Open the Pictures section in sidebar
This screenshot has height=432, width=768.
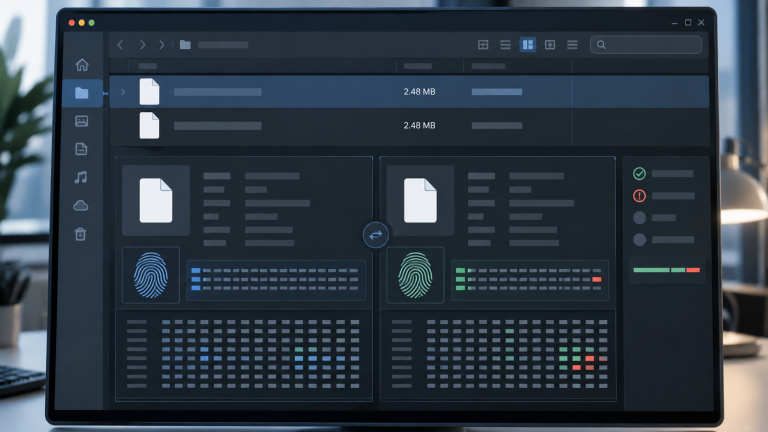coord(81,121)
